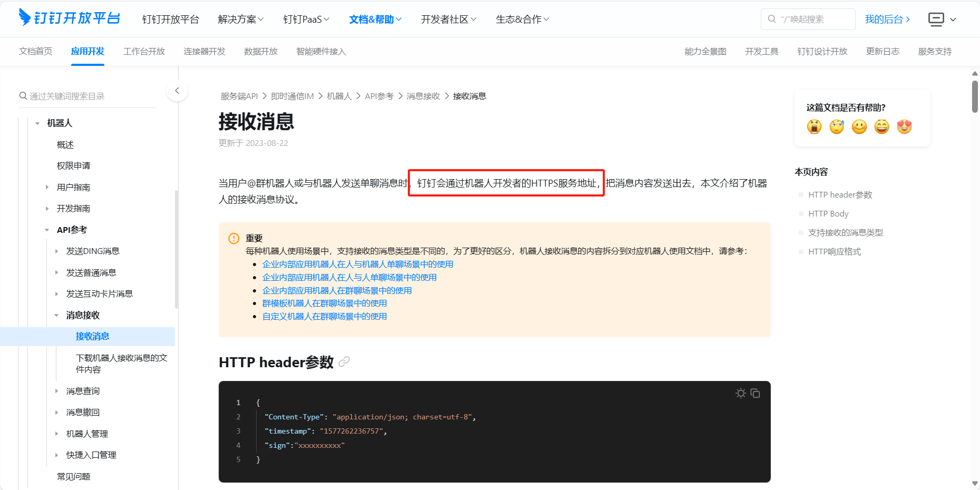This screenshot has width=980, height=490.
Task: Switch to the 工作台开放 tab
Action: (x=144, y=51)
